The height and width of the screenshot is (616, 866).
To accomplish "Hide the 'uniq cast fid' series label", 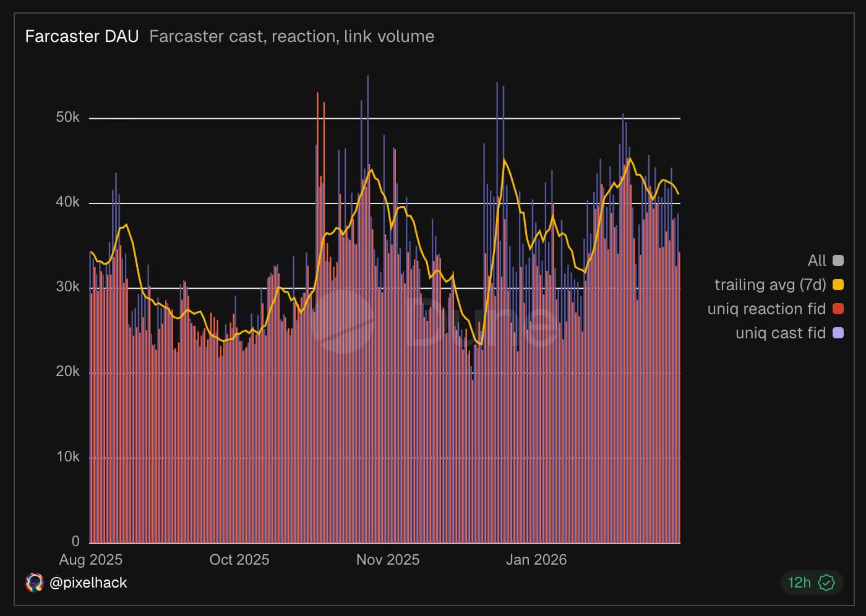I will click(780, 333).
